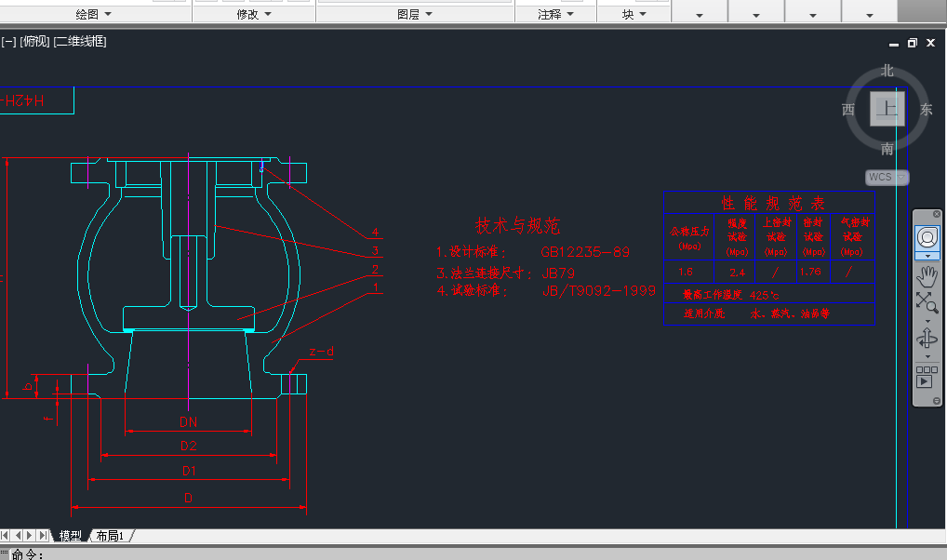
Task: Select the 425°c temperature value
Action: coord(764,296)
